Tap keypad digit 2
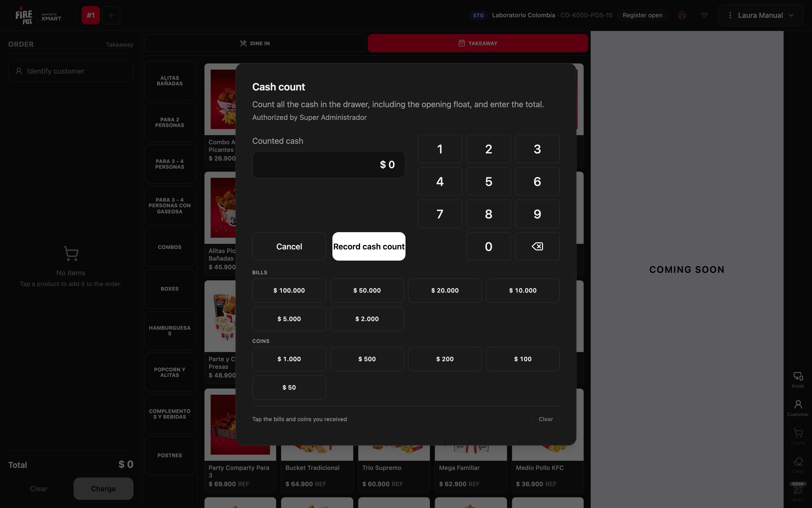Screen dimensions: 812x508 [x=488, y=149]
